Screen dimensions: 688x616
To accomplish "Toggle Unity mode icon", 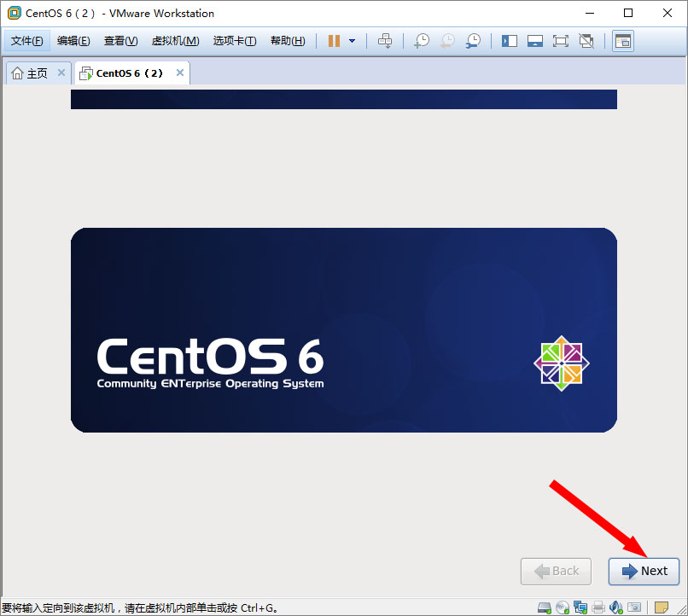I will (x=586, y=41).
